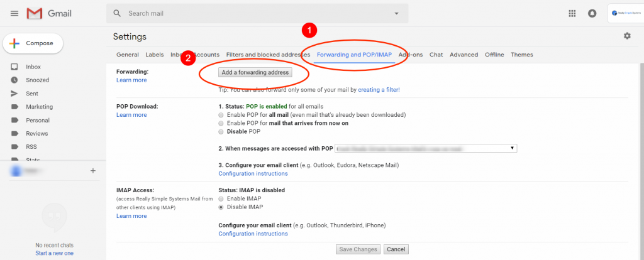Click the Save Changes button
The width and height of the screenshot is (644, 260).
point(358,249)
